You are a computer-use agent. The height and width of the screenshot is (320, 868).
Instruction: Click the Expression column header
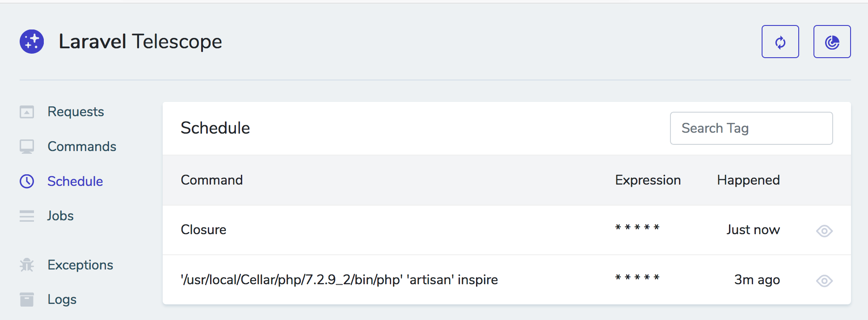[x=648, y=180]
